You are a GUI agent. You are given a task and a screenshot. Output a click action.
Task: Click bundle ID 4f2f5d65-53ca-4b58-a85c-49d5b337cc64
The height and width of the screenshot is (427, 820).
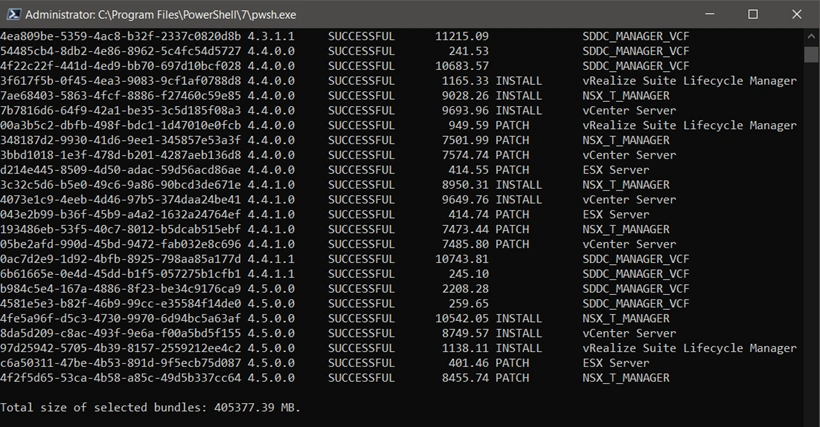pos(121,377)
